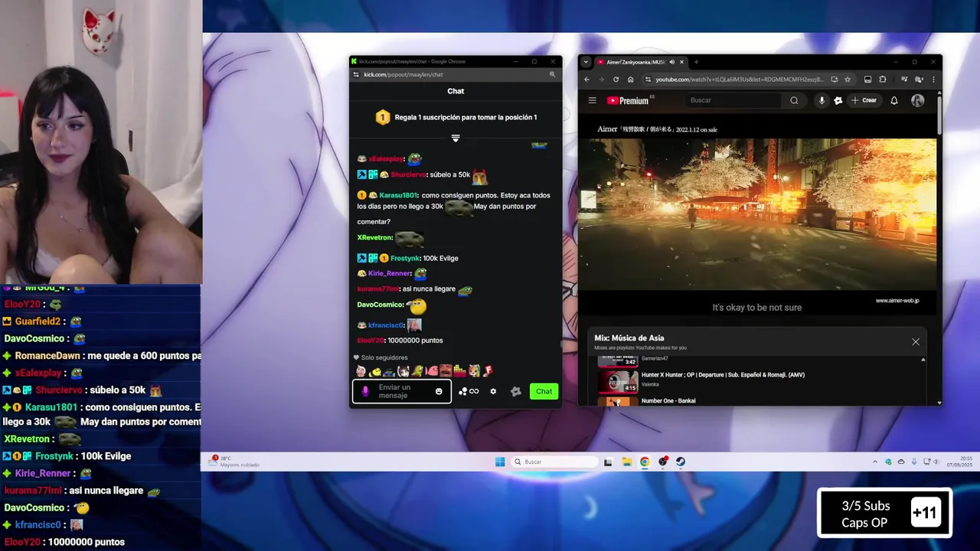Insert the red F flag quick emote

pyautogui.click(x=487, y=371)
